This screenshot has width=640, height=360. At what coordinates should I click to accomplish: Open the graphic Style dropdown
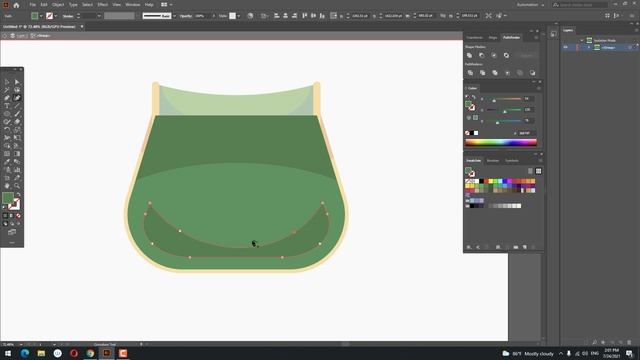click(x=238, y=16)
